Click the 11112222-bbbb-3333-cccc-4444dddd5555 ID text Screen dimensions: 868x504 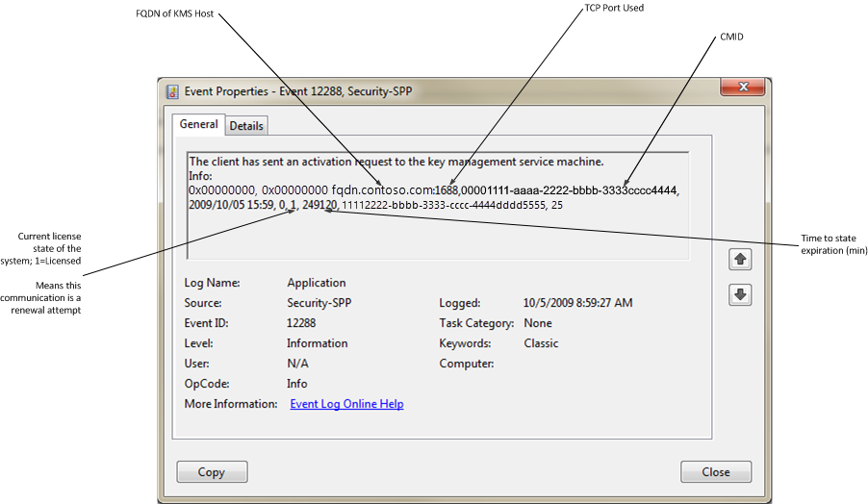click(x=444, y=205)
